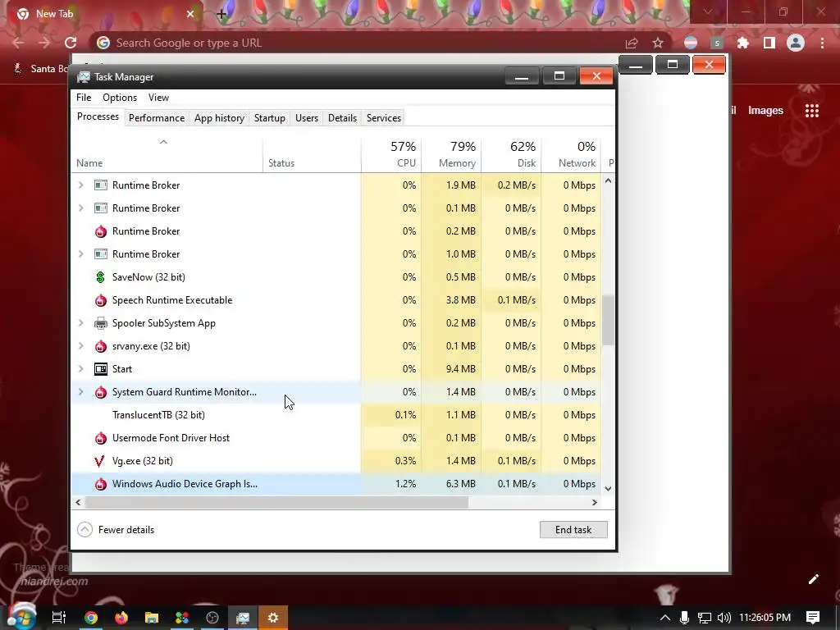
Task: Open the View menu
Action: [x=158, y=98]
